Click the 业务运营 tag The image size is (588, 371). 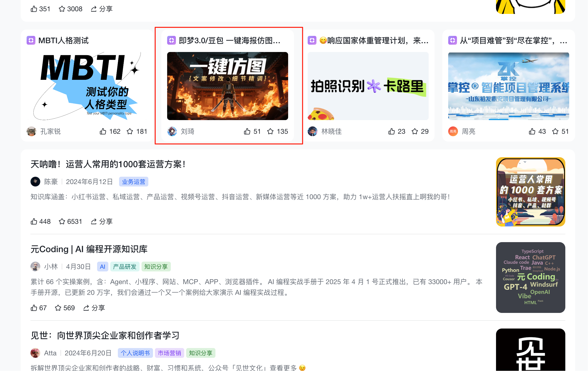[133, 182]
